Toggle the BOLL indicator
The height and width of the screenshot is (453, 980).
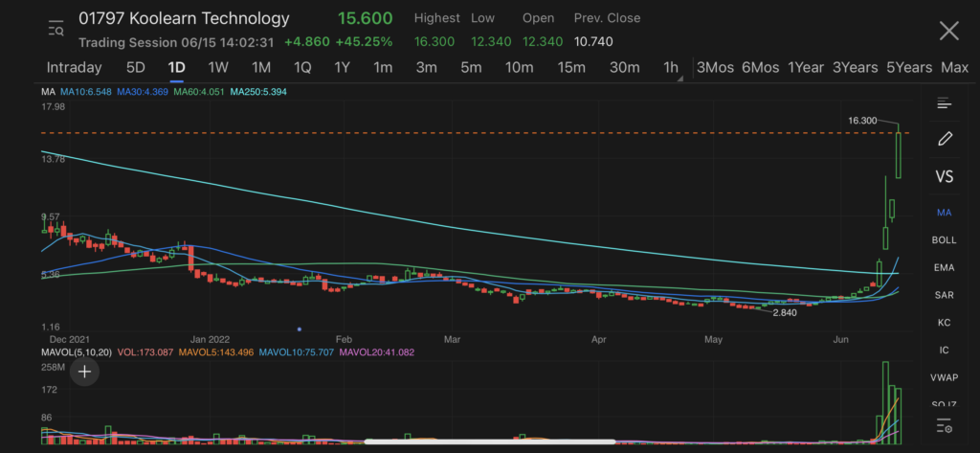pyautogui.click(x=944, y=240)
